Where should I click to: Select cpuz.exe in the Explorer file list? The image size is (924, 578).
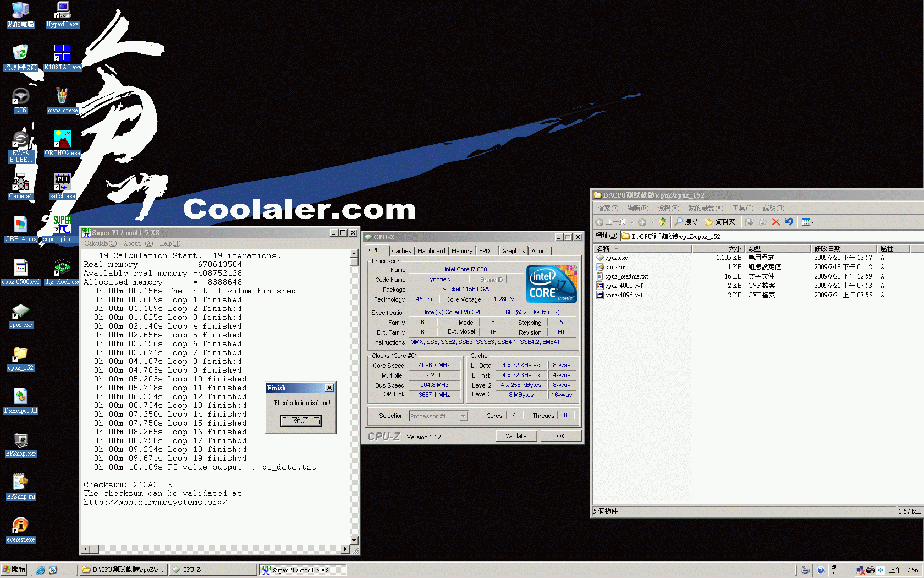click(x=616, y=258)
